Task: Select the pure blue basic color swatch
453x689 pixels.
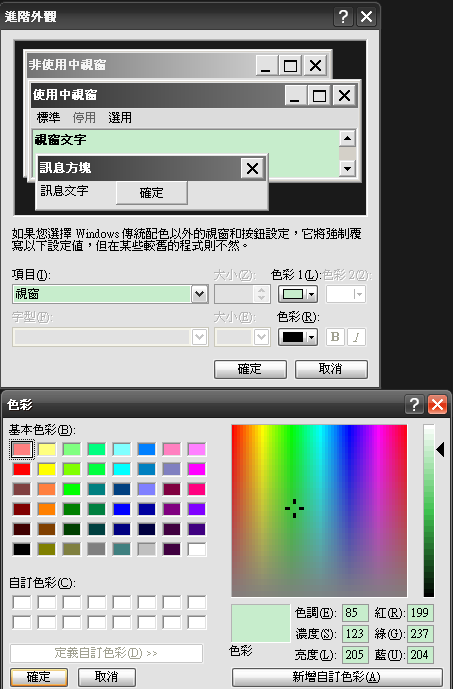Action: tap(122, 509)
